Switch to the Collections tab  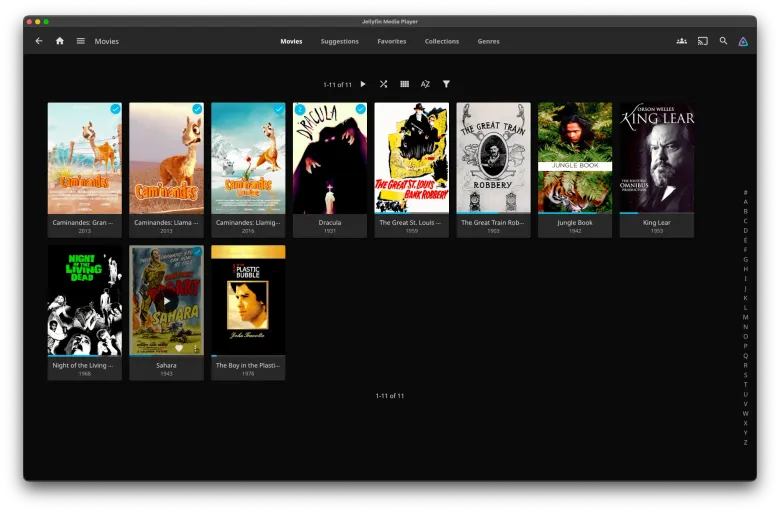442,41
